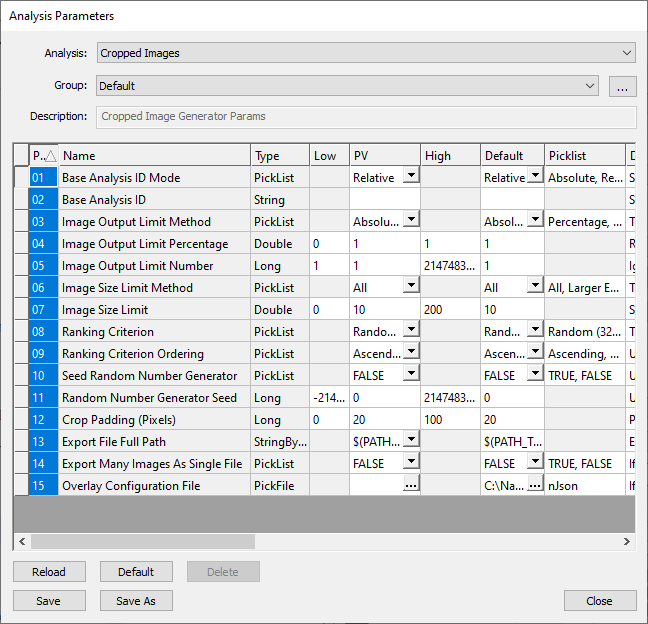Click the ellipsis button beside Group dropdown
The height and width of the screenshot is (624, 648).
point(622,87)
